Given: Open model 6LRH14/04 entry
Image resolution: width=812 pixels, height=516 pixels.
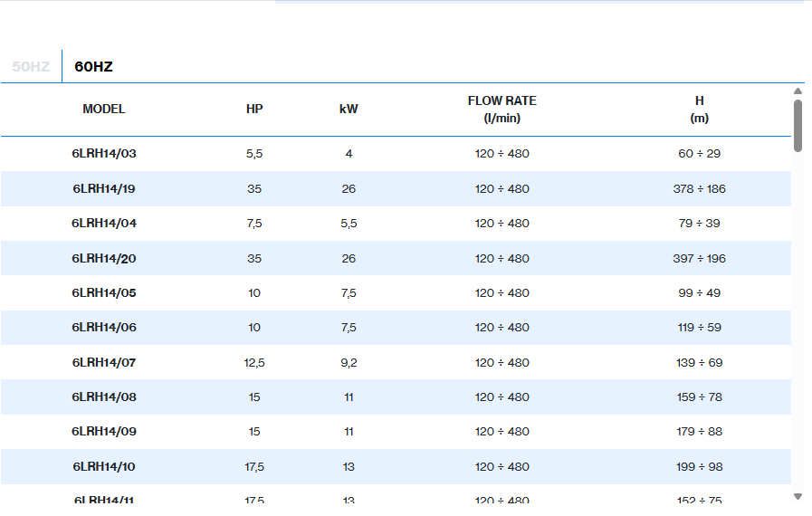Looking at the screenshot, I should (x=104, y=224).
